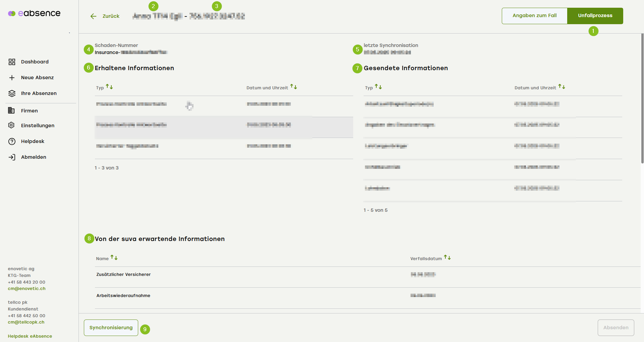This screenshot has width=644, height=342.
Task: Sort suva table by Name
Action: point(114,258)
